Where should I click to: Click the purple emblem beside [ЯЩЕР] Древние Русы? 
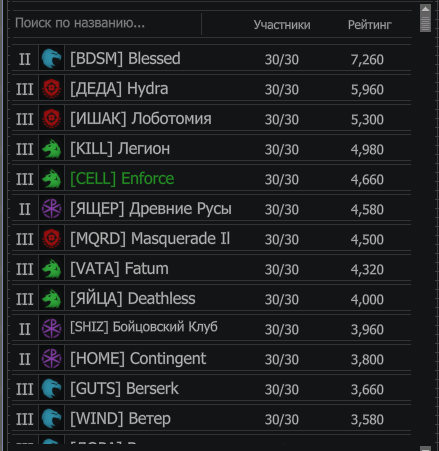[51, 209]
